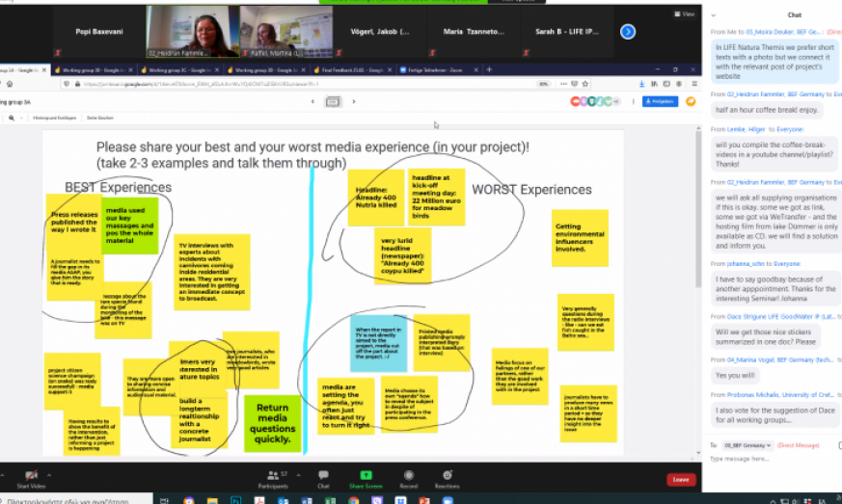This screenshot has height=504, width=842.
Task: Select green note 'media used our key massages'
Action: click(130, 225)
